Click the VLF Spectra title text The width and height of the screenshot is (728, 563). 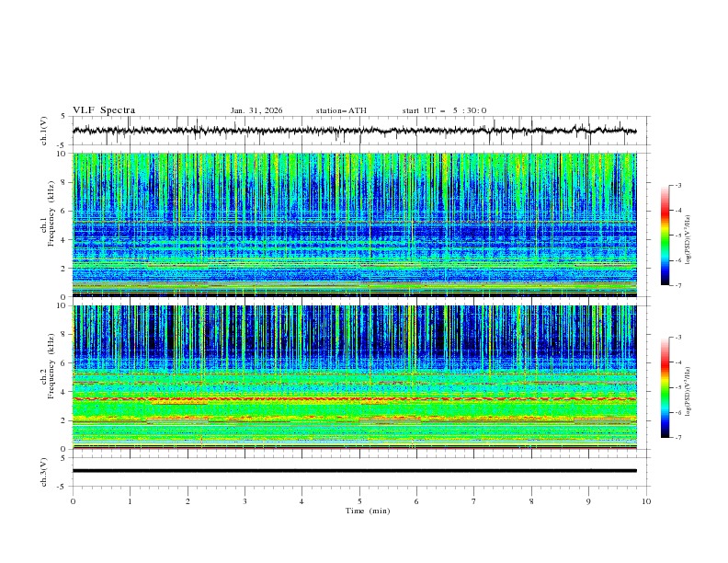coord(104,110)
